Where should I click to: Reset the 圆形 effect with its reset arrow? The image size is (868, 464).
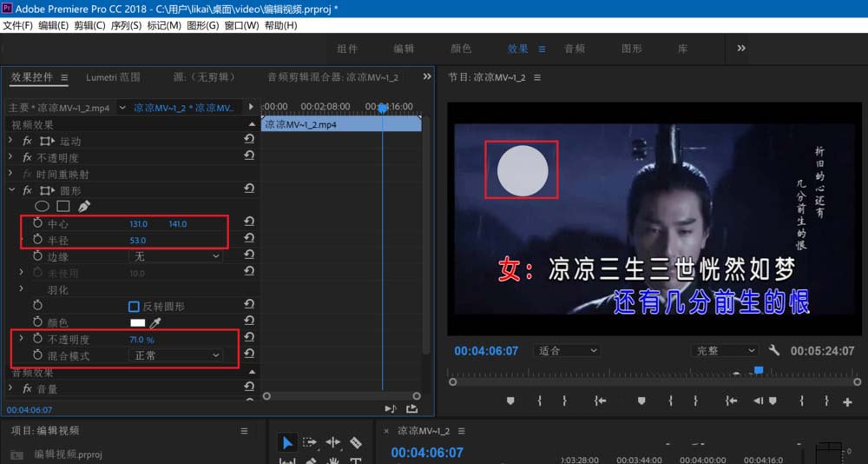coord(249,189)
